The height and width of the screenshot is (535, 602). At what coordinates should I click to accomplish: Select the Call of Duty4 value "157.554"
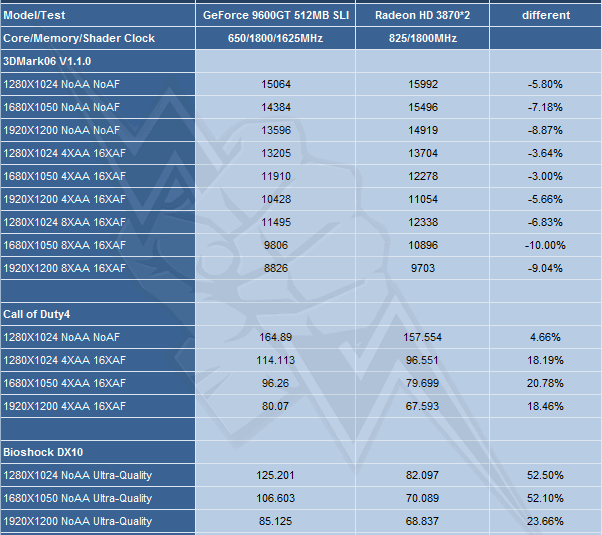(422, 337)
